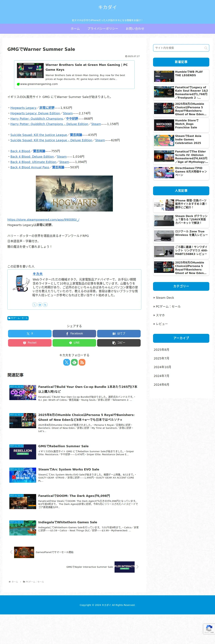The height and width of the screenshot is (644, 215).
Task: Open Steam Deck がクラッシュ popular article
Action: 181,221
